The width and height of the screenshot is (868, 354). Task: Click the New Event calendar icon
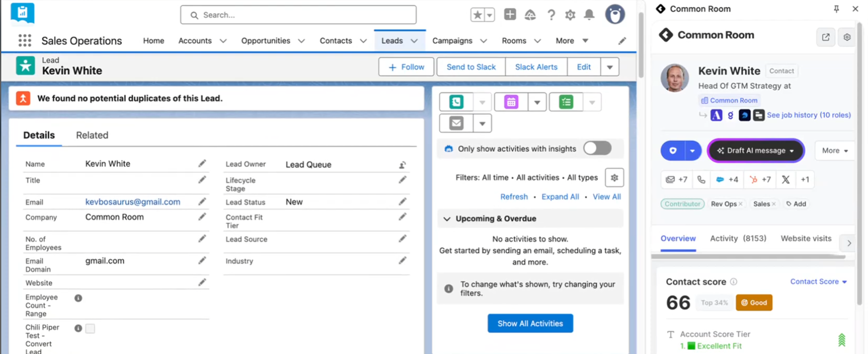pos(511,102)
